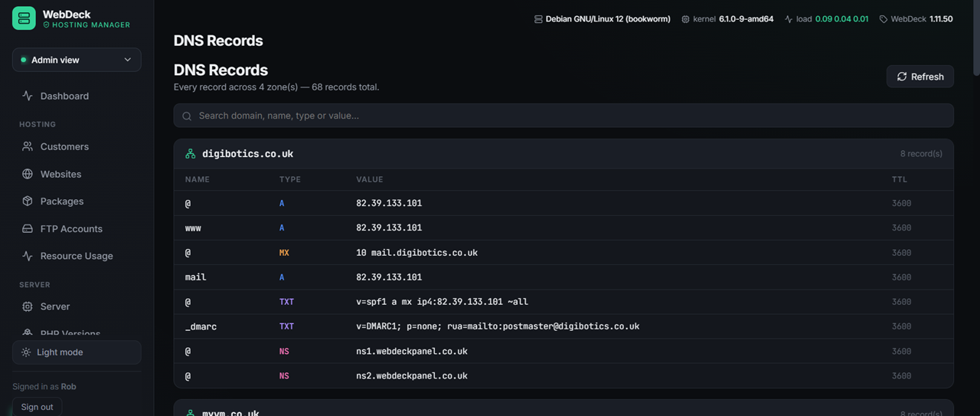Click the TYPE column header
The height and width of the screenshot is (416, 980).
[x=290, y=179]
